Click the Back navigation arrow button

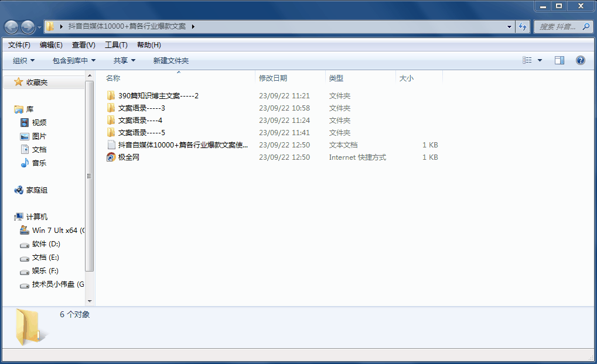[x=12, y=27]
